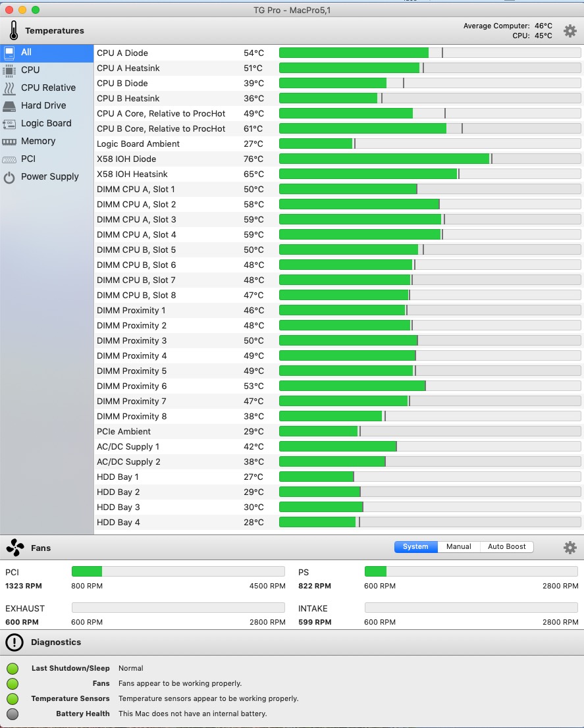This screenshot has height=728, width=584.
Task: Select the Power Supply category label
Action: pyautogui.click(x=49, y=176)
